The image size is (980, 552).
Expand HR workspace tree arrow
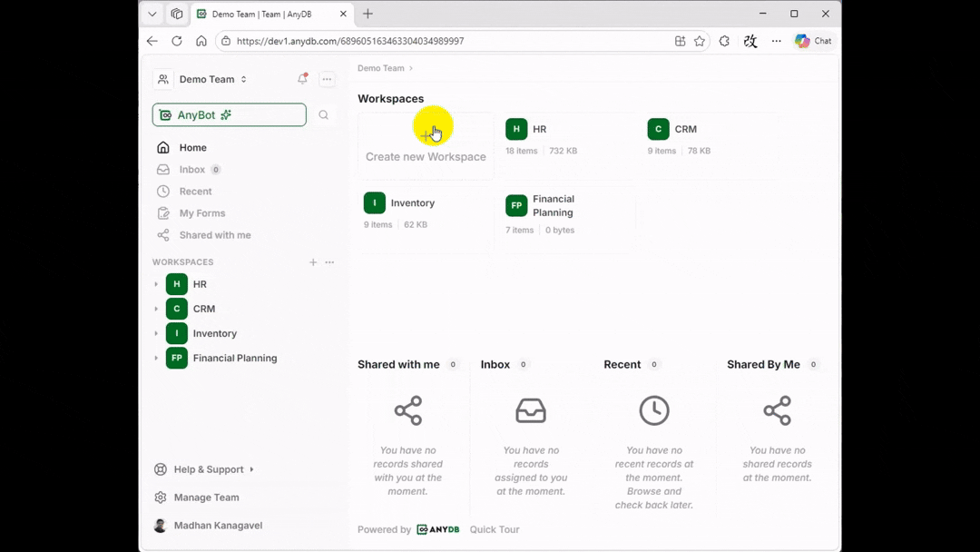coord(156,284)
